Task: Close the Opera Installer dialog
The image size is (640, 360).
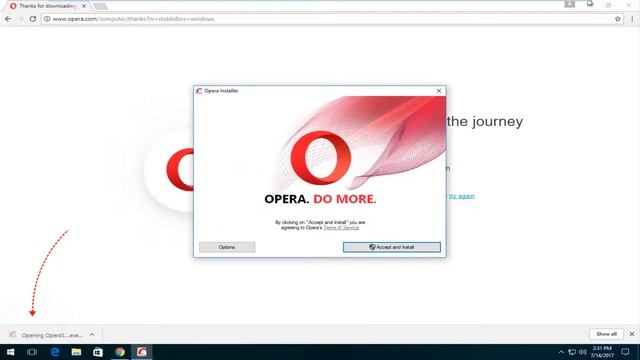Action: point(439,91)
